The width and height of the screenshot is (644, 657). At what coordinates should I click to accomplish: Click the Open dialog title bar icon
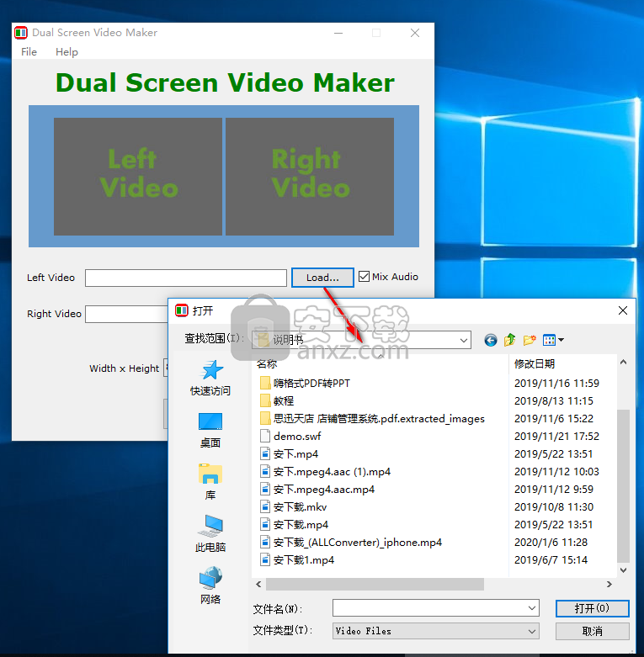(182, 310)
